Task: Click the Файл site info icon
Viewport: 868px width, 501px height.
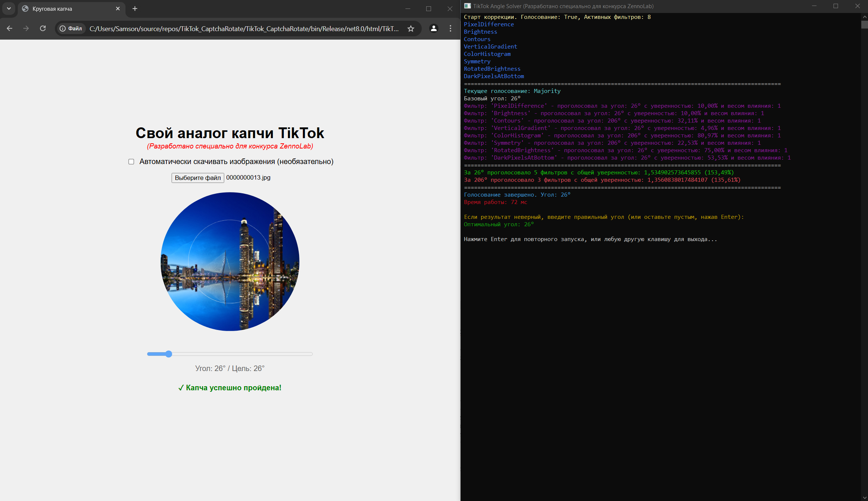Action: click(x=71, y=29)
